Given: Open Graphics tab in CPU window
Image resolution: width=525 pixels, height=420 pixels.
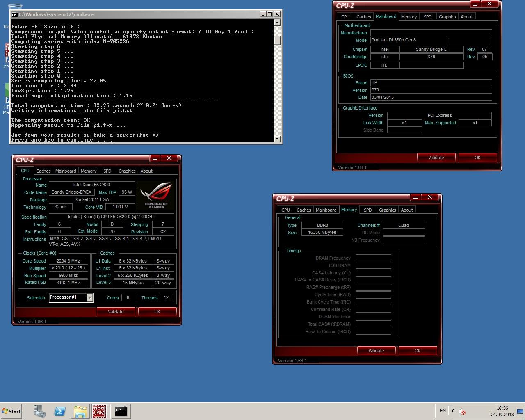Looking at the screenshot, I should click(127, 171).
